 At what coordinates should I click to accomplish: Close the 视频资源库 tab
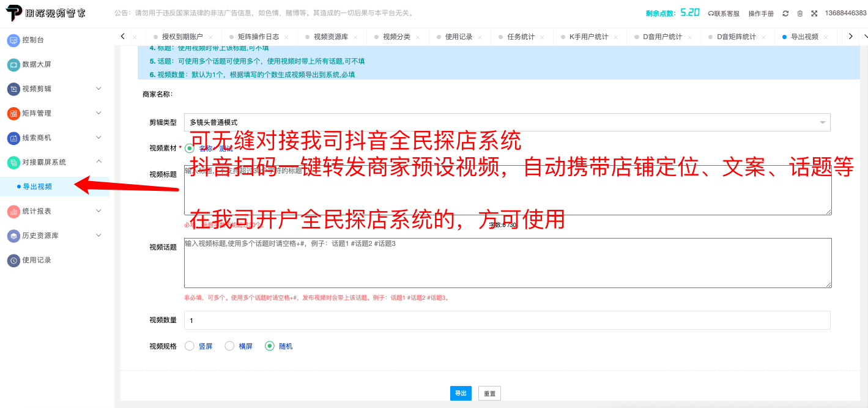356,37
